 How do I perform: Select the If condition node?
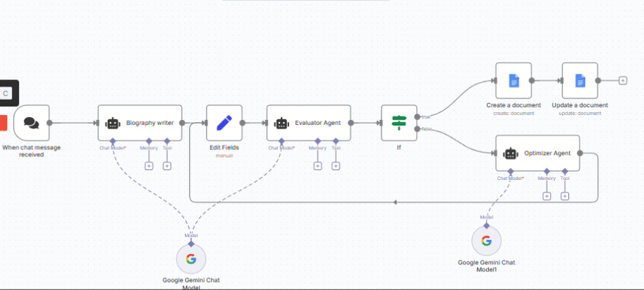click(399, 123)
